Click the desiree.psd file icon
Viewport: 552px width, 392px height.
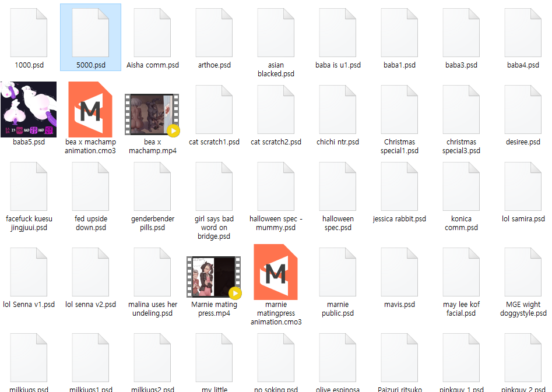[523, 110]
